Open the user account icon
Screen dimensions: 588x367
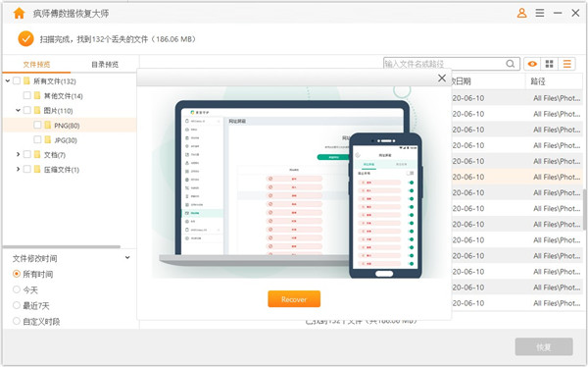click(x=521, y=13)
